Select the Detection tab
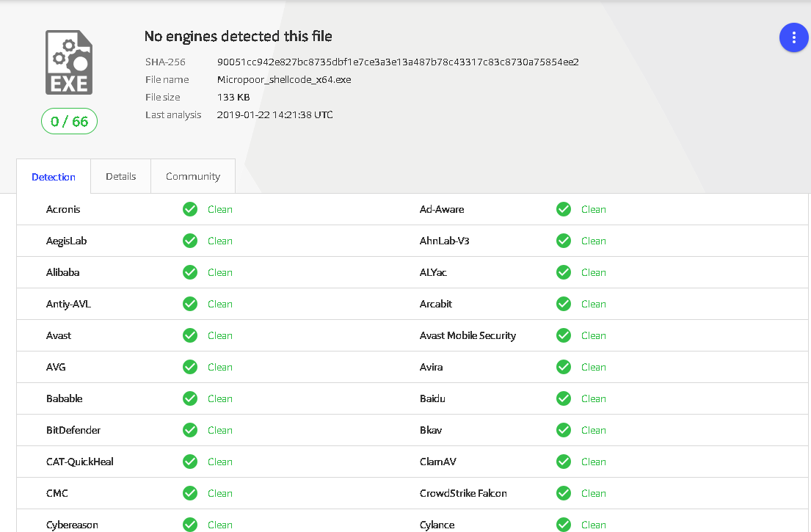811x532 pixels. (x=54, y=177)
